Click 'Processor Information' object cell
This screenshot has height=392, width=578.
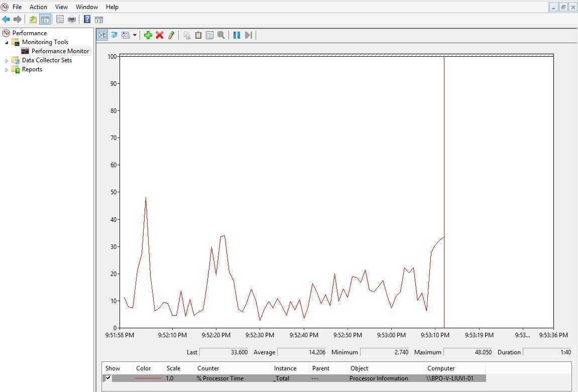[379, 378]
